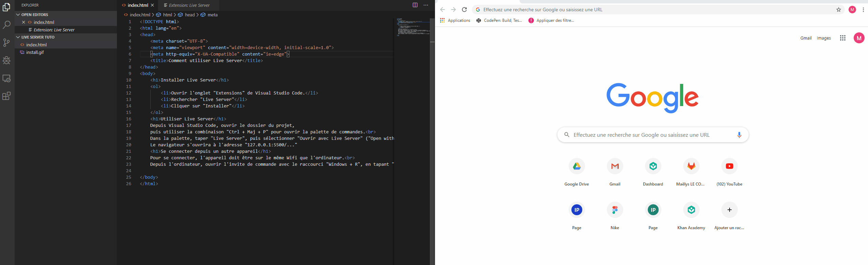Click the Google search box on the page

(653, 135)
